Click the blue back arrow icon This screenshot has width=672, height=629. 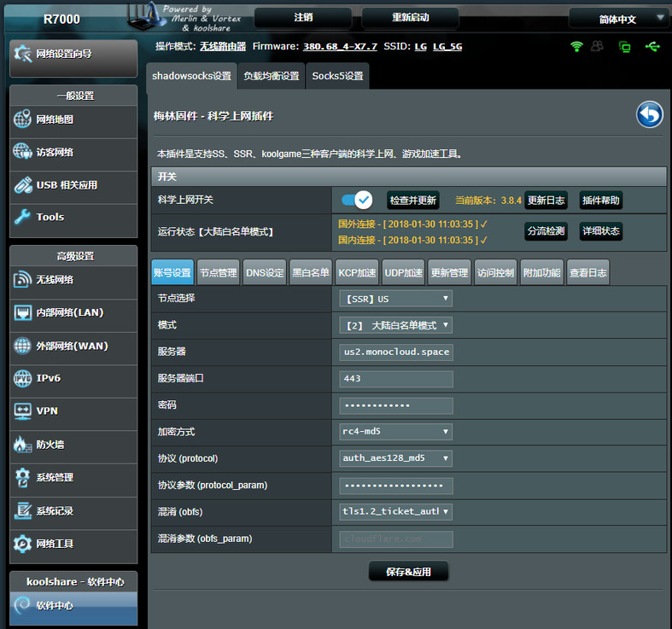(x=649, y=114)
